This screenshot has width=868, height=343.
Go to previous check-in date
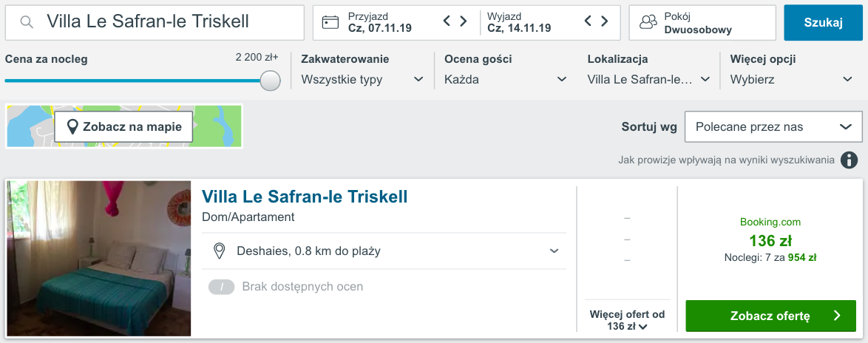447,21
